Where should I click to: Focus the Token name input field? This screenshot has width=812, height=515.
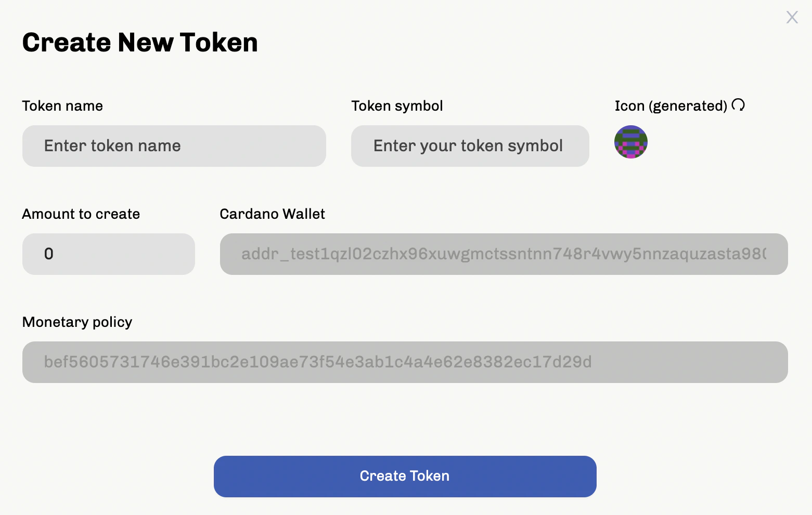pos(174,146)
